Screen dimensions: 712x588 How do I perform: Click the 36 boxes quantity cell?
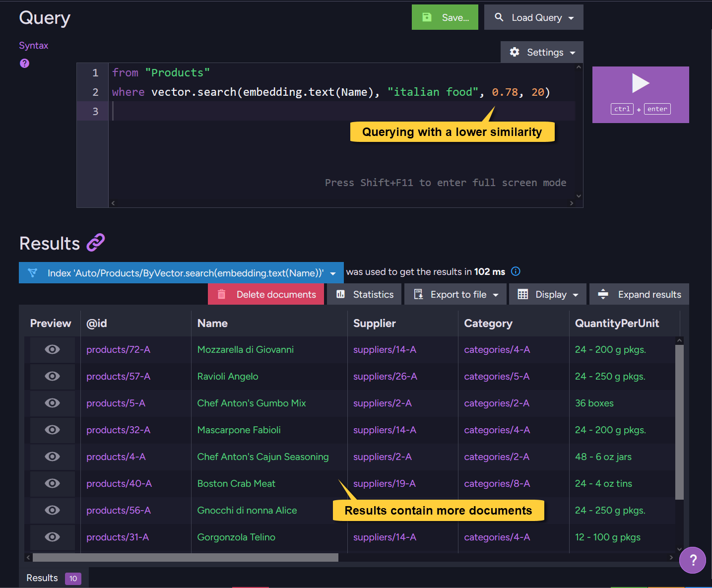(594, 403)
